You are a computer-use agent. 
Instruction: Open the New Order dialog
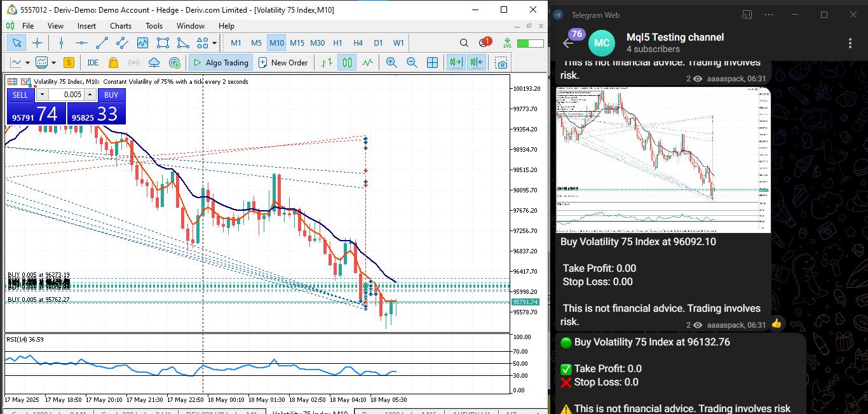coord(283,63)
